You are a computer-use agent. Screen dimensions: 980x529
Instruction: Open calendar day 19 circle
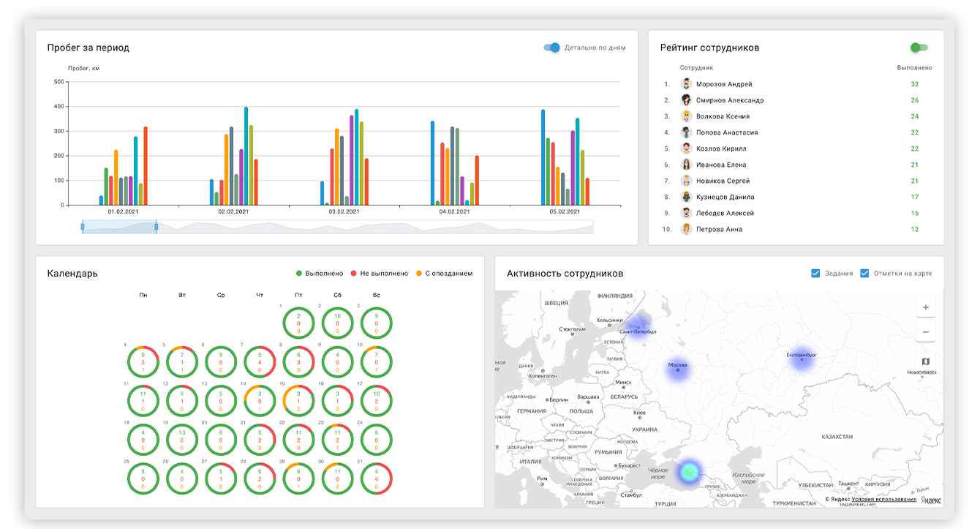[x=182, y=440]
